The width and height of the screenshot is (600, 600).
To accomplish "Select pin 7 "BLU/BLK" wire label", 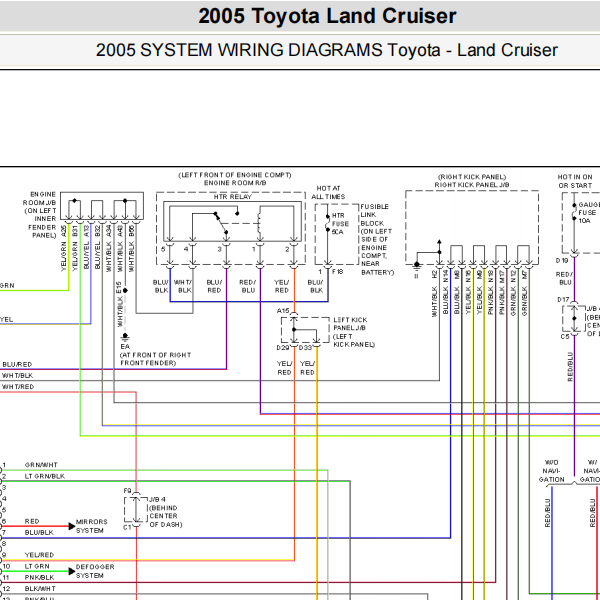I will pos(39,533).
